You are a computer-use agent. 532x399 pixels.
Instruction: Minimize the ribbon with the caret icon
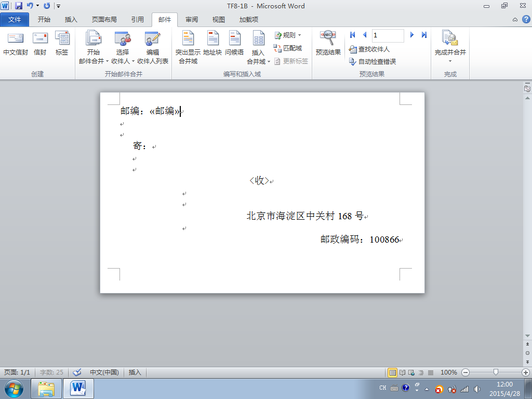(x=515, y=20)
